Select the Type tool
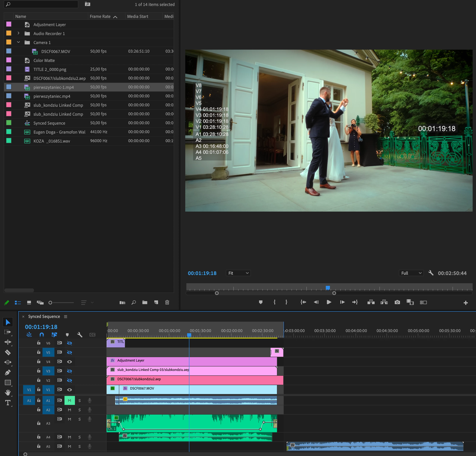This screenshot has height=456, width=476. pyautogui.click(x=8, y=403)
